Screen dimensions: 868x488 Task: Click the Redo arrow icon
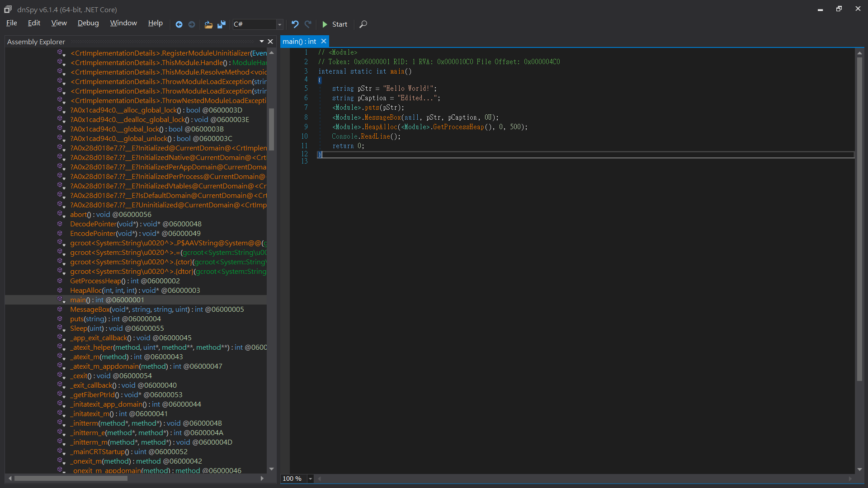pyautogui.click(x=308, y=24)
